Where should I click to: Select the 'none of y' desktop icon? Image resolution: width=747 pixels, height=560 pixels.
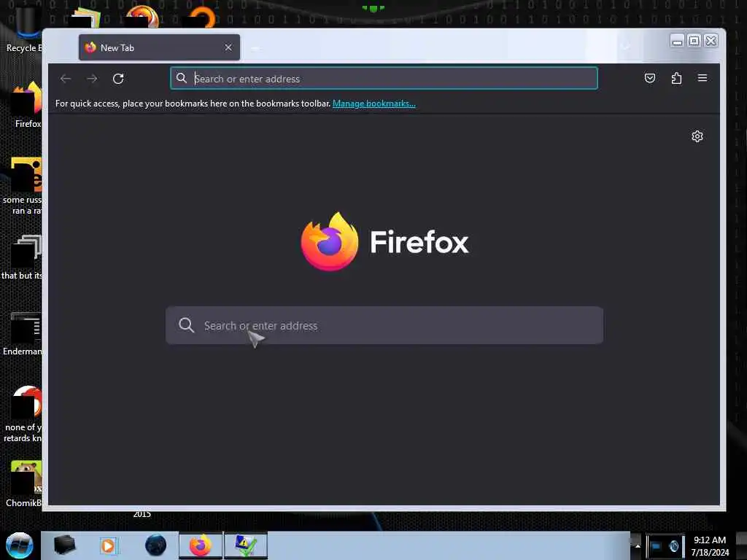pos(23,414)
